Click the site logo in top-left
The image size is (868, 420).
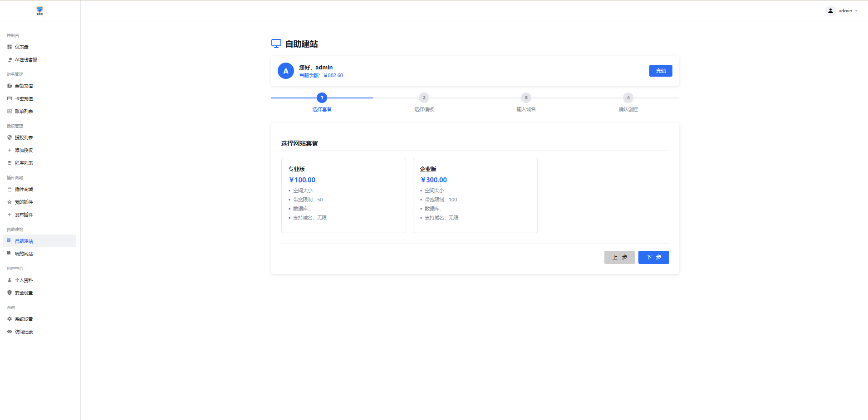click(40, 10)
